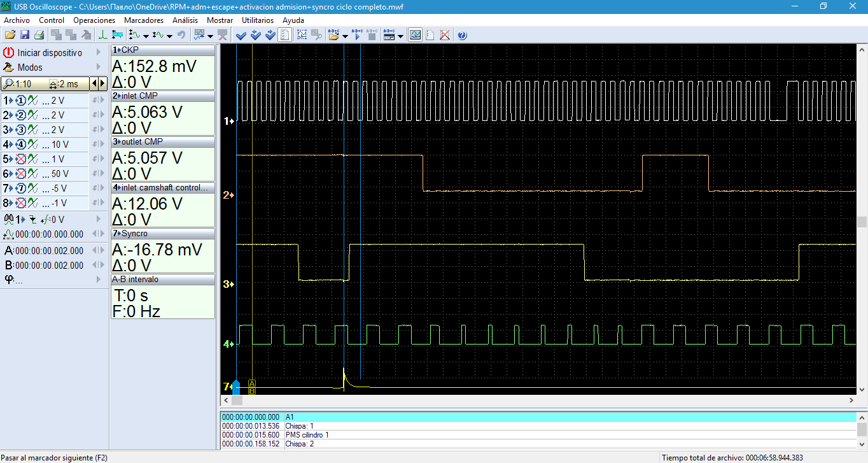Open the Marcadores menu

coord(143,20)
